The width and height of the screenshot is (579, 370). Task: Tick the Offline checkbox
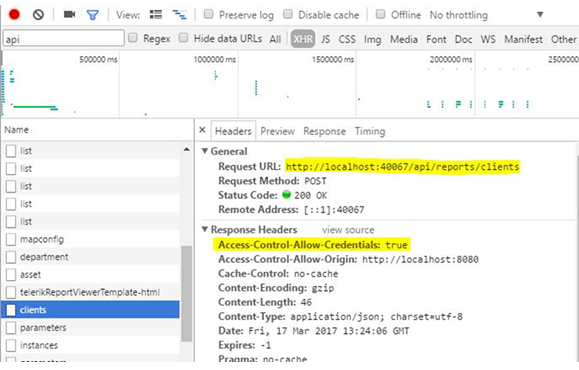[x=380, y=14]
